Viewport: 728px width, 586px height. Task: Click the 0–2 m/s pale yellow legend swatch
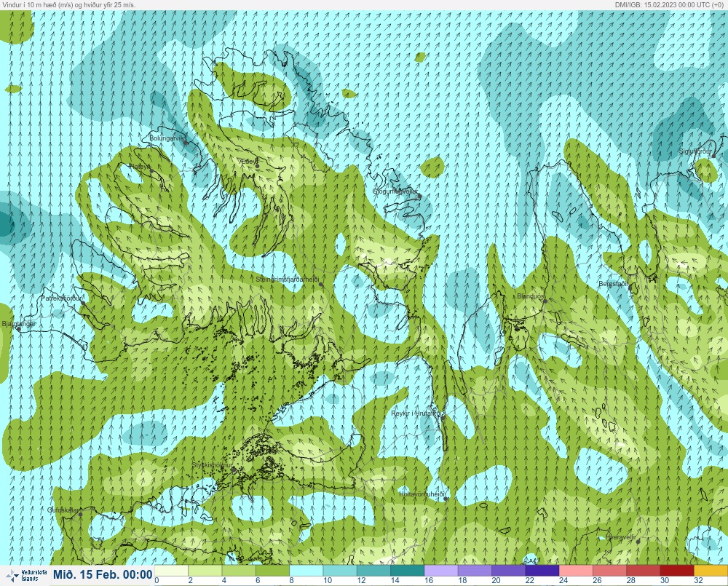click(171, 571)
